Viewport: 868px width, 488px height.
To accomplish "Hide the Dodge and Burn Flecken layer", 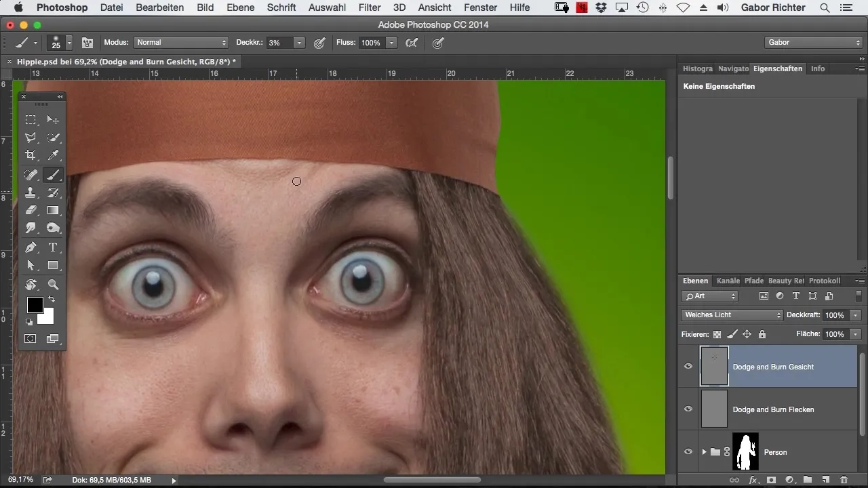I will pos(688,409).
